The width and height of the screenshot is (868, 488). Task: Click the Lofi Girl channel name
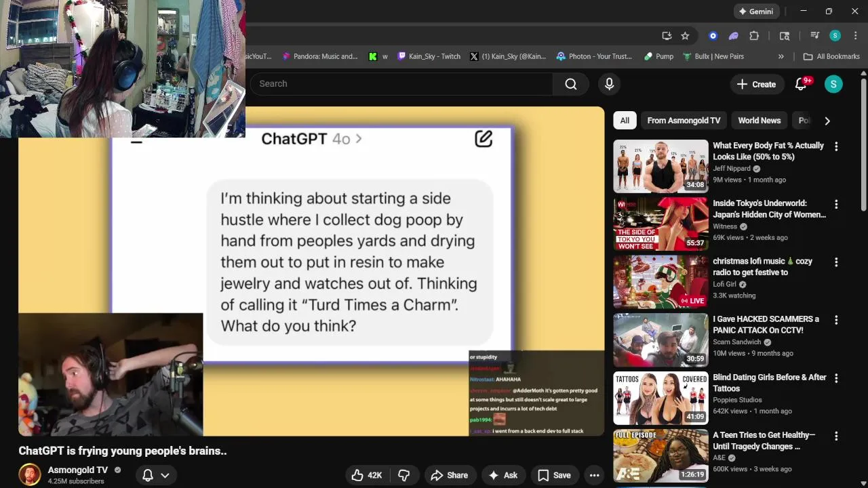point(724,285)
